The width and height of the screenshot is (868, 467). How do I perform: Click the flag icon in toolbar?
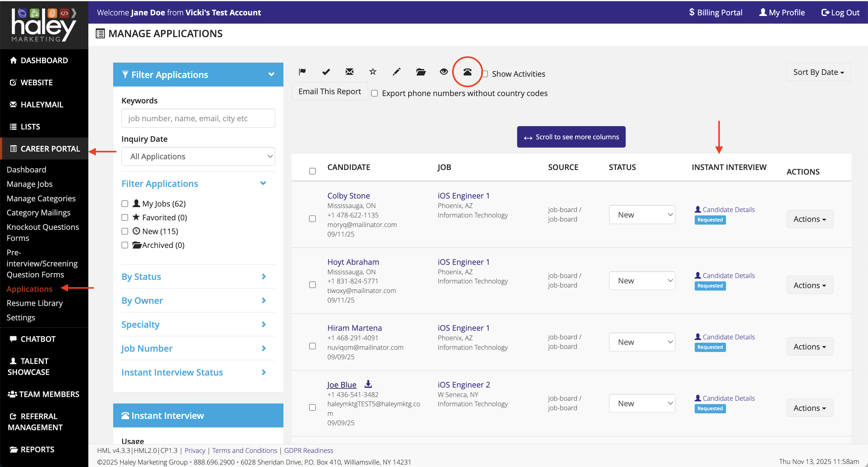click(x=302, y=71)
